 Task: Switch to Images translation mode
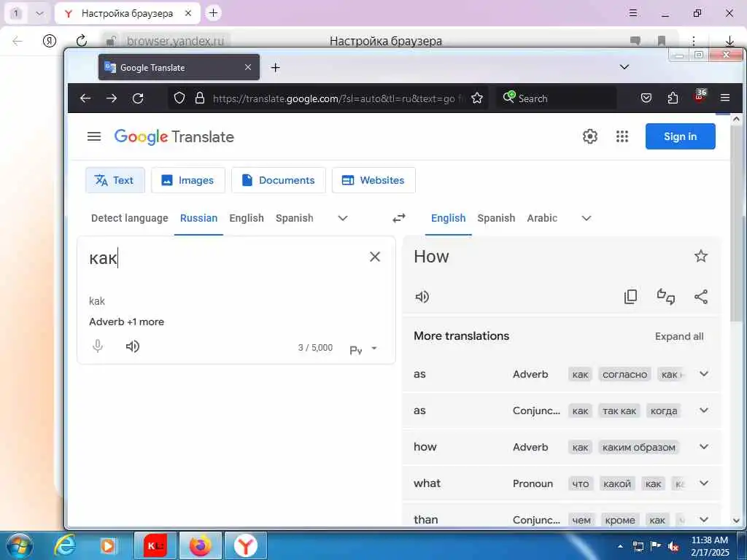(187, 180)
